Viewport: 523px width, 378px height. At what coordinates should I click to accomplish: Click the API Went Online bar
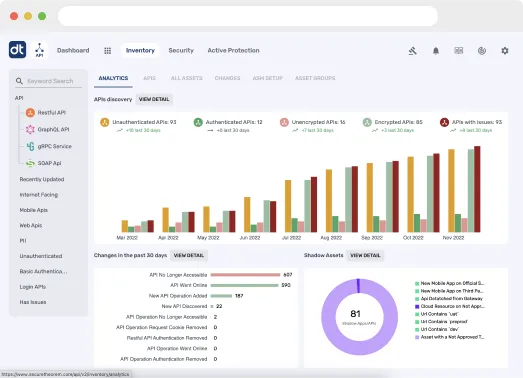point(244,285)
